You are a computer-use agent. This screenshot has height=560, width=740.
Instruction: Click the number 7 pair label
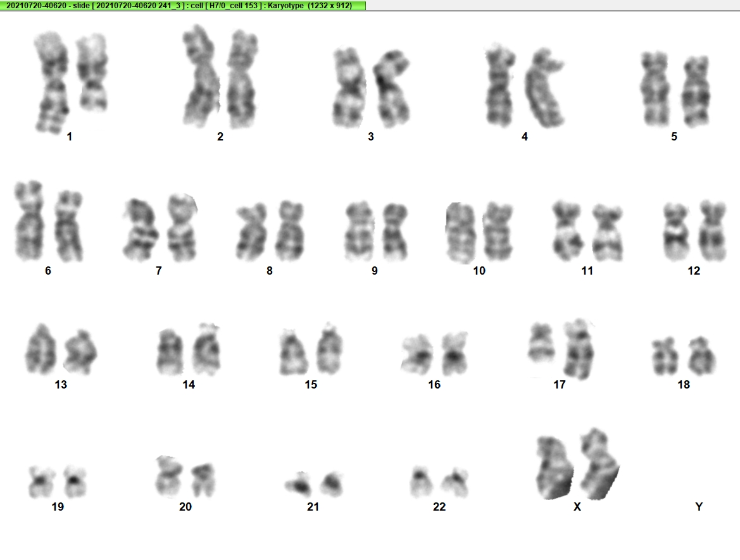pos(158,271)
